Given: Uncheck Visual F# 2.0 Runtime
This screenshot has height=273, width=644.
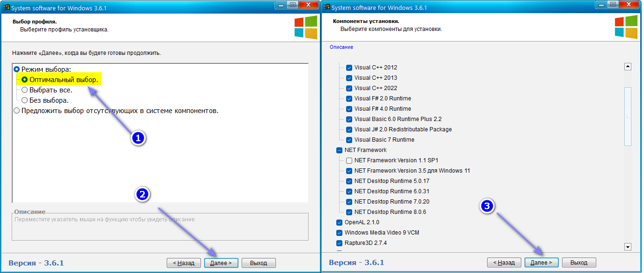Looking at the screenshot, I should click(349, 99).
